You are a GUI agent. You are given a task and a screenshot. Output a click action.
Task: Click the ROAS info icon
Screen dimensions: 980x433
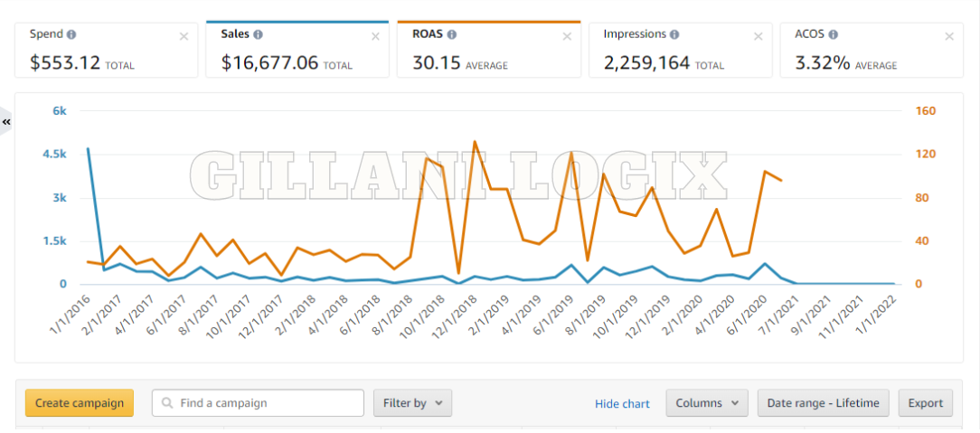[451, 34]
